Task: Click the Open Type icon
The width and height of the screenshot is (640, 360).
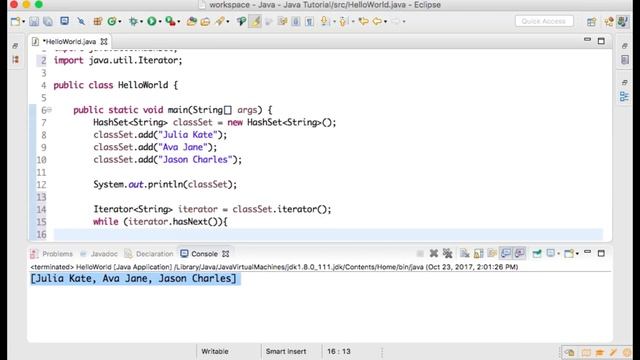Action: pyautogui.click(x=191, y=21)
